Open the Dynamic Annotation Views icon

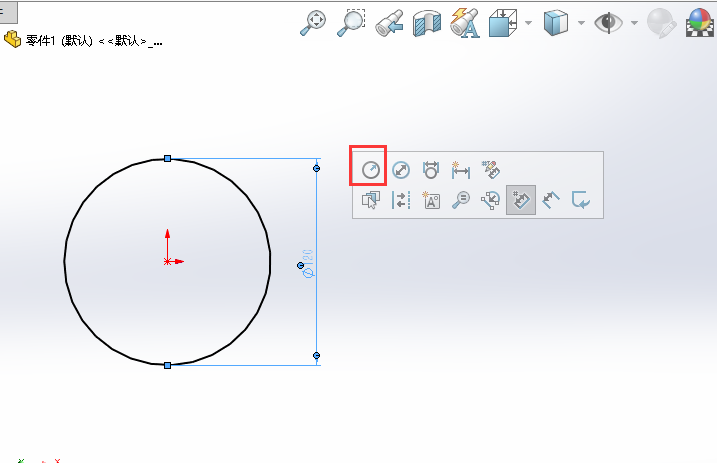pyautogui.click(x=465, y=23)
